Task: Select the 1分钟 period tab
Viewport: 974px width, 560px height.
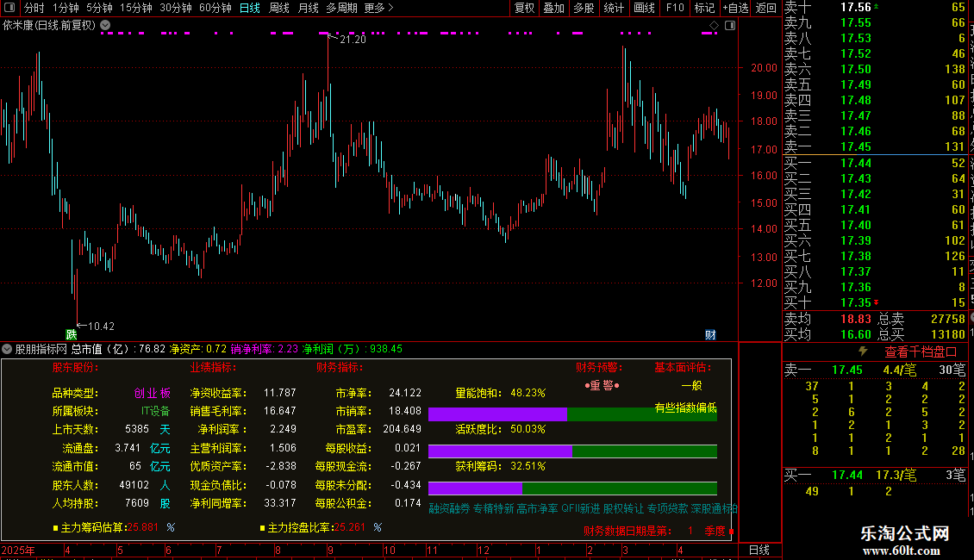Action: [66, 8]
